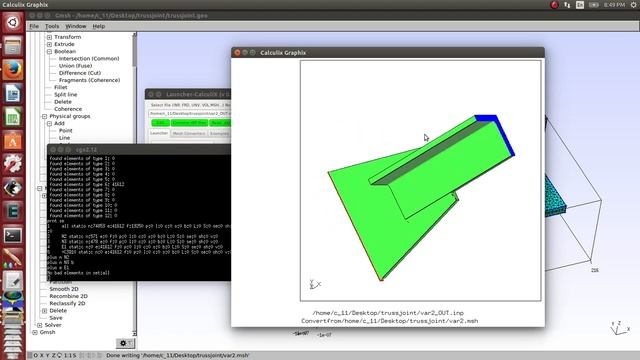Open the pencil text editor dock icon
The image size is (640, 360).
coord(13,281)
